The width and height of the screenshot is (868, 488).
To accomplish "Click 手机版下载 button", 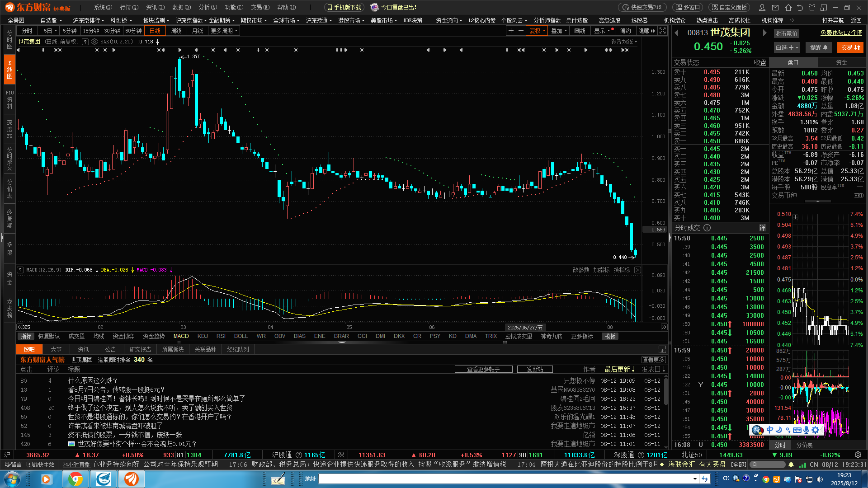I will tap(344, 7).
